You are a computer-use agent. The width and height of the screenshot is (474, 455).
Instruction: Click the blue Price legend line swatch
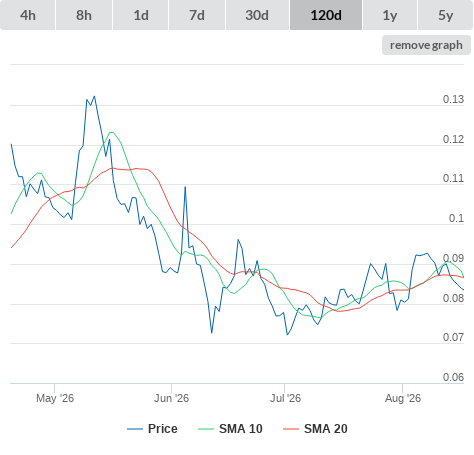pos(135,429)
